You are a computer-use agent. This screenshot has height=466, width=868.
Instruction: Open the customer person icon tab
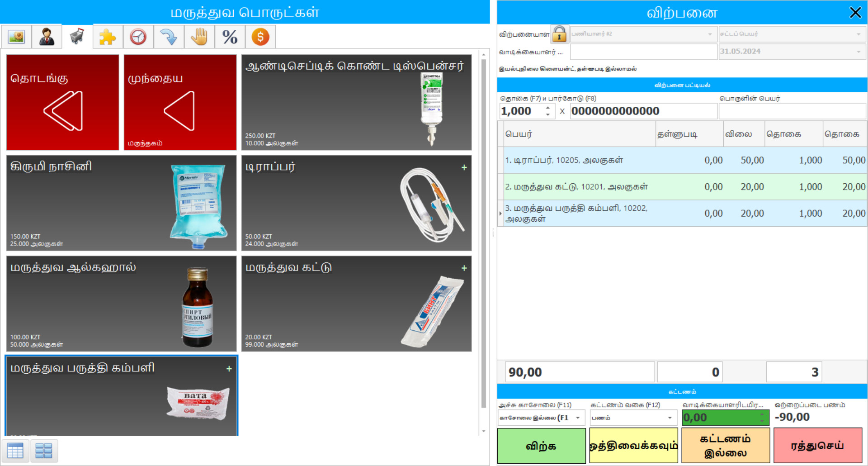click(x=47, y=37)
